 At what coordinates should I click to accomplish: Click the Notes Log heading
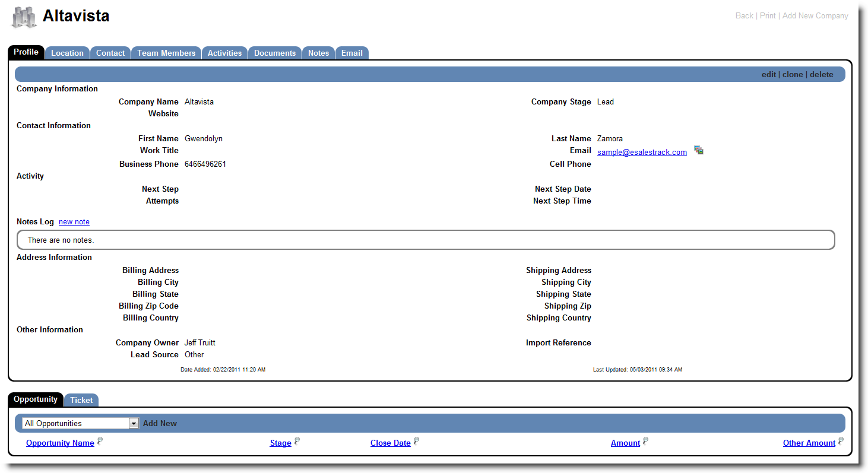point(35,221)
